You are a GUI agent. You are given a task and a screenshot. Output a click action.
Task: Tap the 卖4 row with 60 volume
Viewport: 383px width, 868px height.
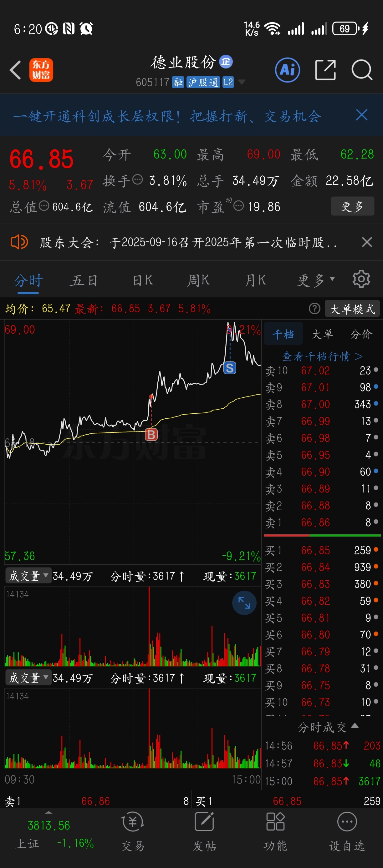[322, 472]
